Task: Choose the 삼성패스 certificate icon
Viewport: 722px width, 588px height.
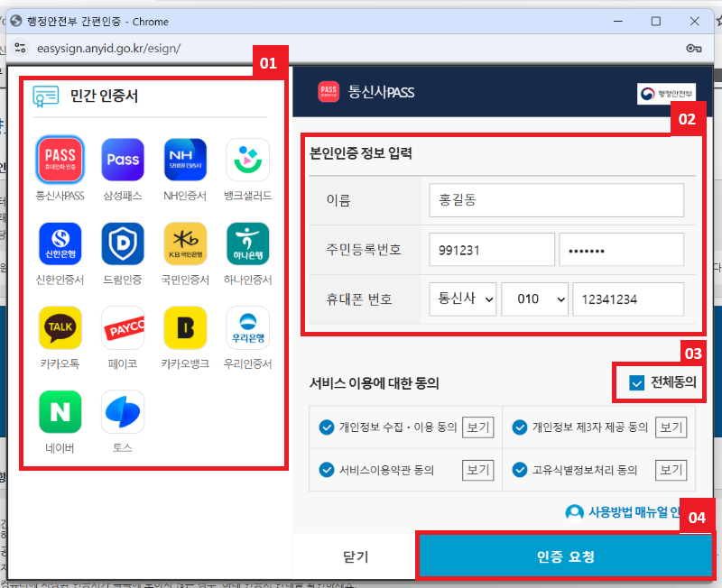Action: click(123, 160)
